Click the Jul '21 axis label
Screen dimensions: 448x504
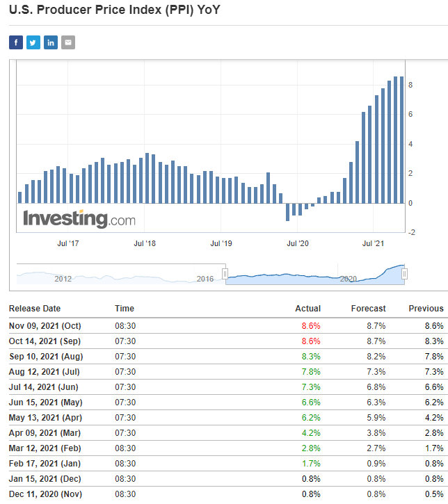click(x=373, y=243)
